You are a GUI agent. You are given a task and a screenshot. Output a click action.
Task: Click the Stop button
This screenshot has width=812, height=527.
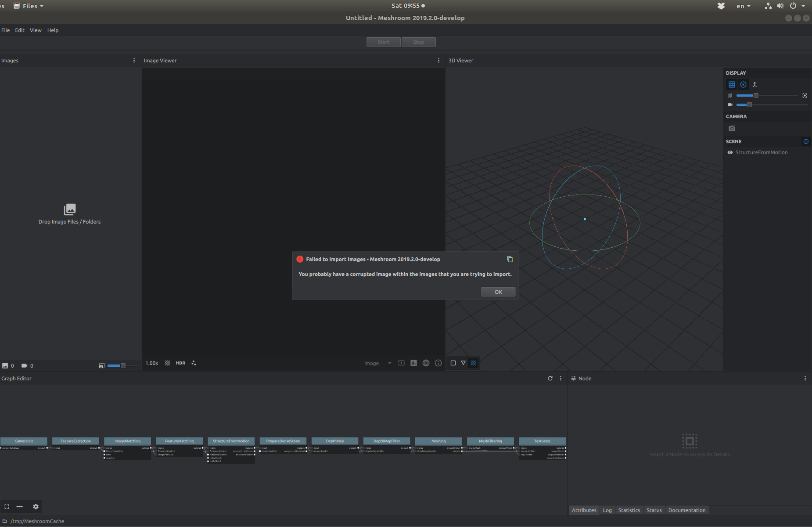[x=419, y=43]
